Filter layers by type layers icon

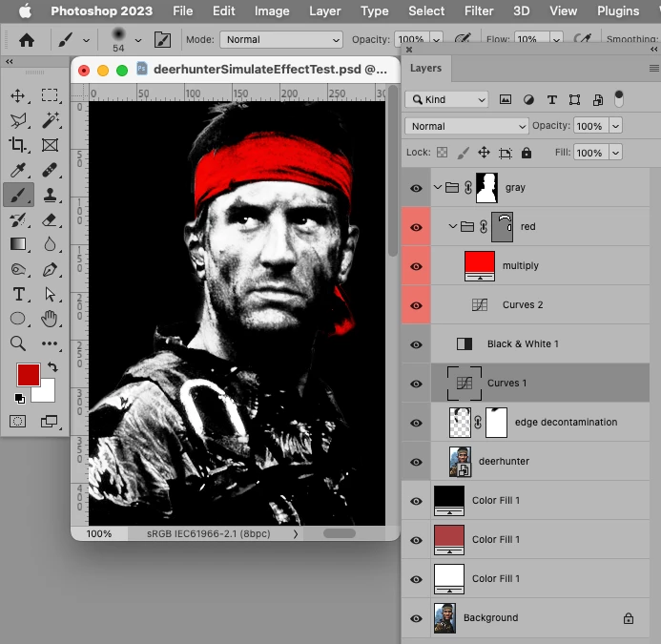pos(552,99)
